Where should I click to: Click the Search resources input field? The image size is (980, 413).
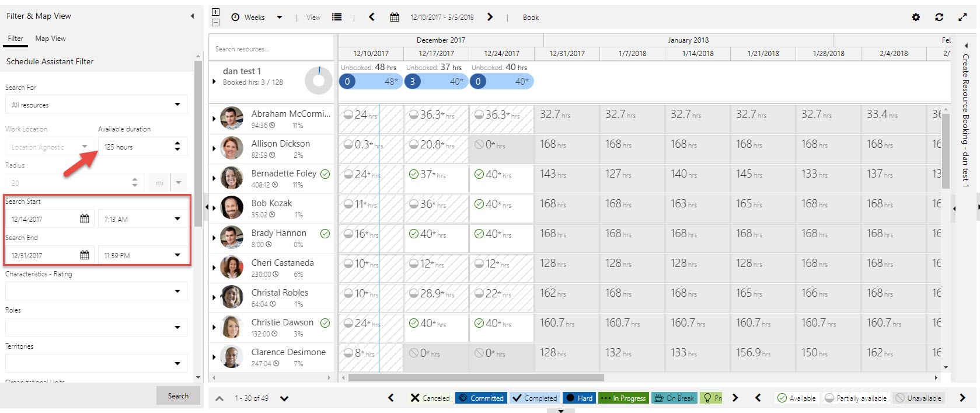[x=271, y=49]
